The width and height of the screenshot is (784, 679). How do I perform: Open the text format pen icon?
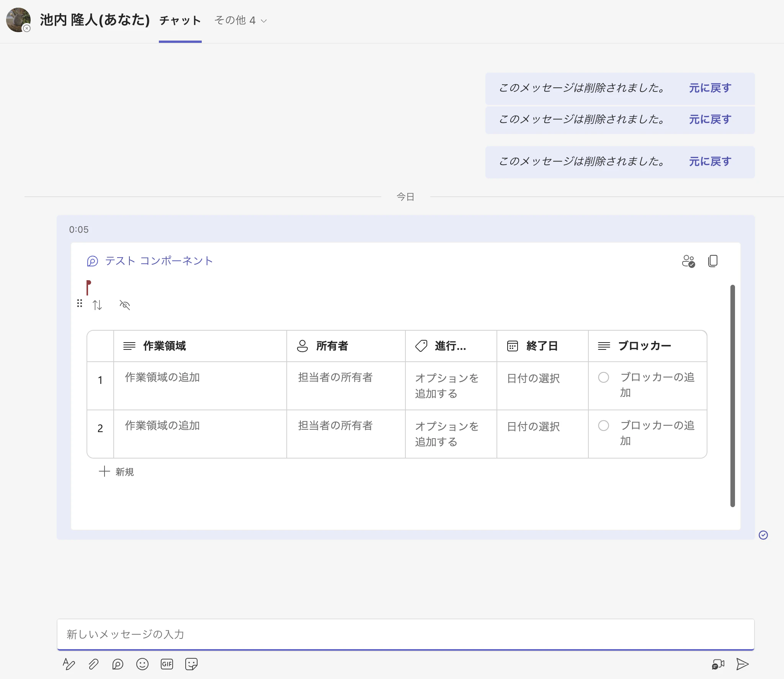pos(69,664)
